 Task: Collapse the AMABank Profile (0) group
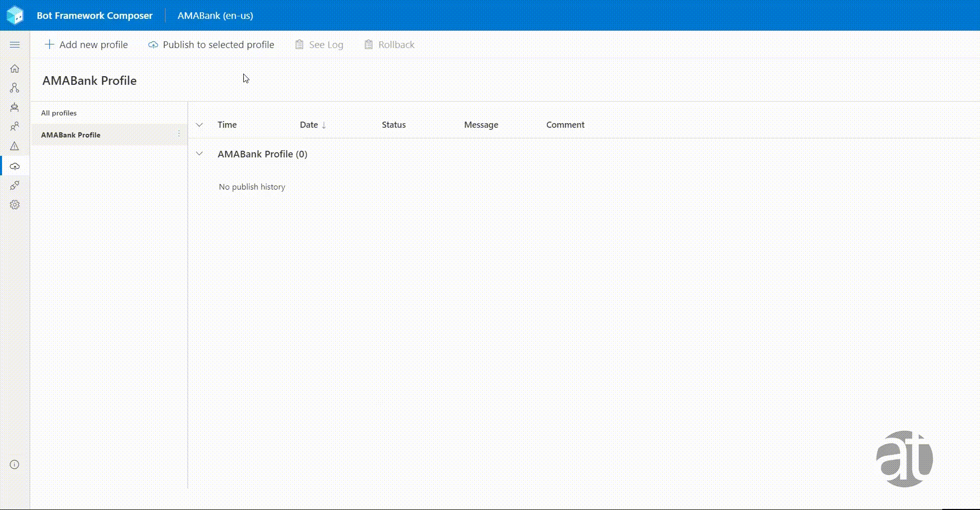point(199,154)
